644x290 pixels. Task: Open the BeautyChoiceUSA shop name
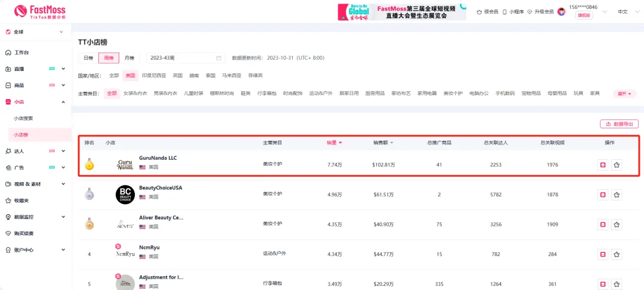[x=160, y=188]
